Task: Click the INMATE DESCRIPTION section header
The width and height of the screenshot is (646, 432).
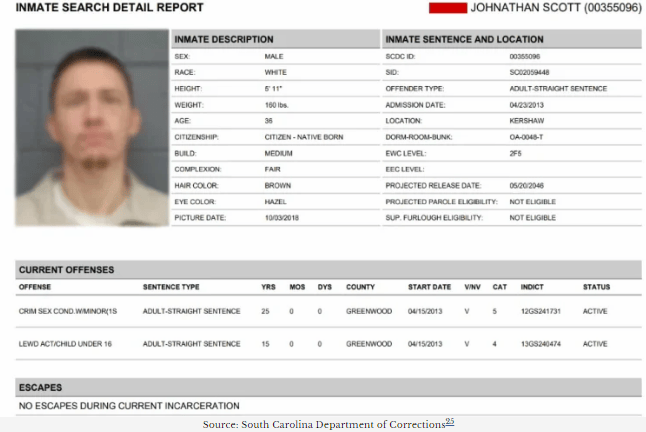Action: point(276,39)
